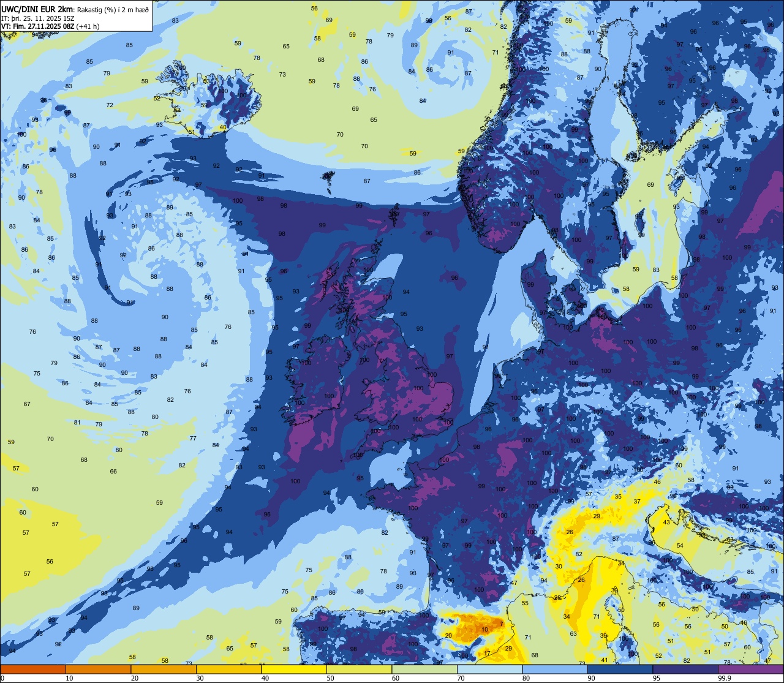
Task: Click the indigo 95–99.9 legend swatch
Action: (685, 669)
